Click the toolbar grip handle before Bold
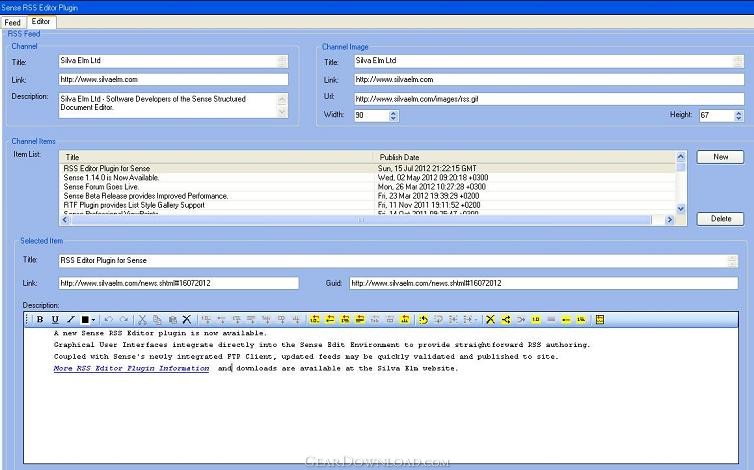The width and height of the screenshot is (754, 470). 28,319
